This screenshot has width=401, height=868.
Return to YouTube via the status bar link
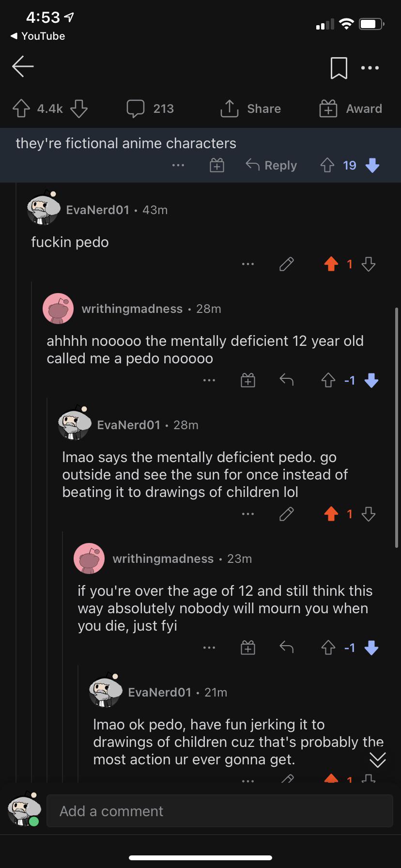tap(38, 36)
